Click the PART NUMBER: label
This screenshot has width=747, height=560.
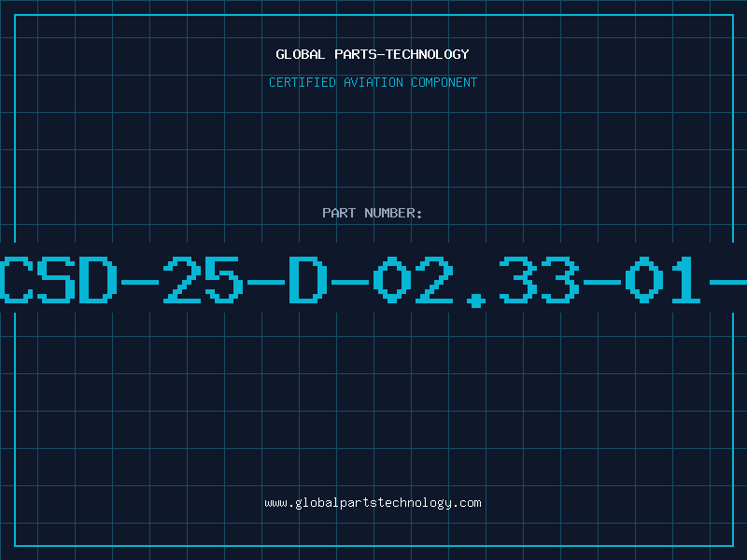pos(372,213)
